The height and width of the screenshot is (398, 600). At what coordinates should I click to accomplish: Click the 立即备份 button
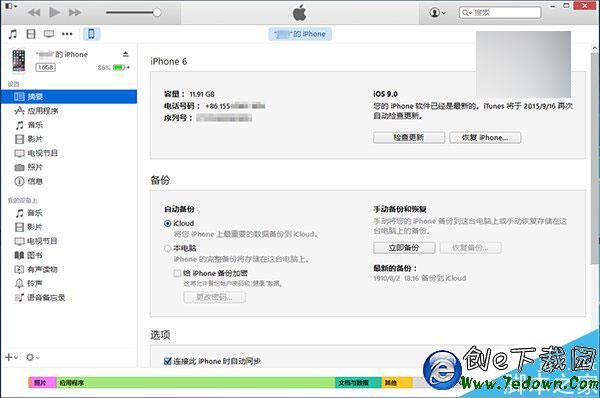click(404, 248)
